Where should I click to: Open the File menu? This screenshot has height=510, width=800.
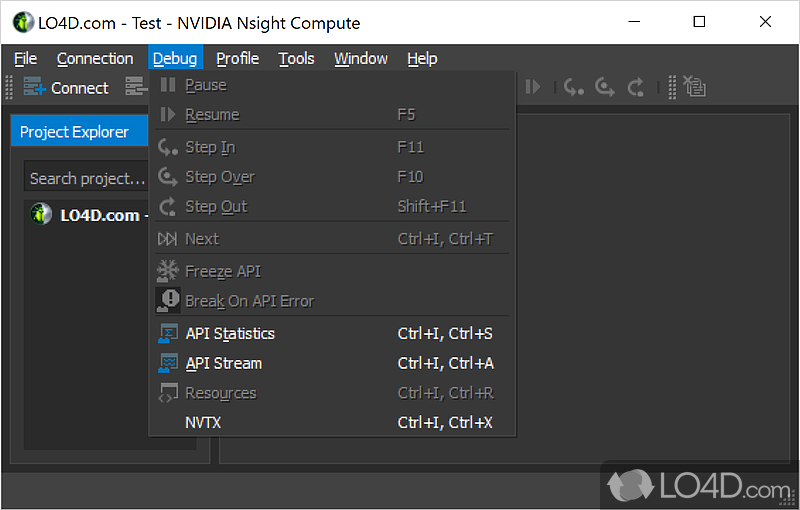(25, 59)
